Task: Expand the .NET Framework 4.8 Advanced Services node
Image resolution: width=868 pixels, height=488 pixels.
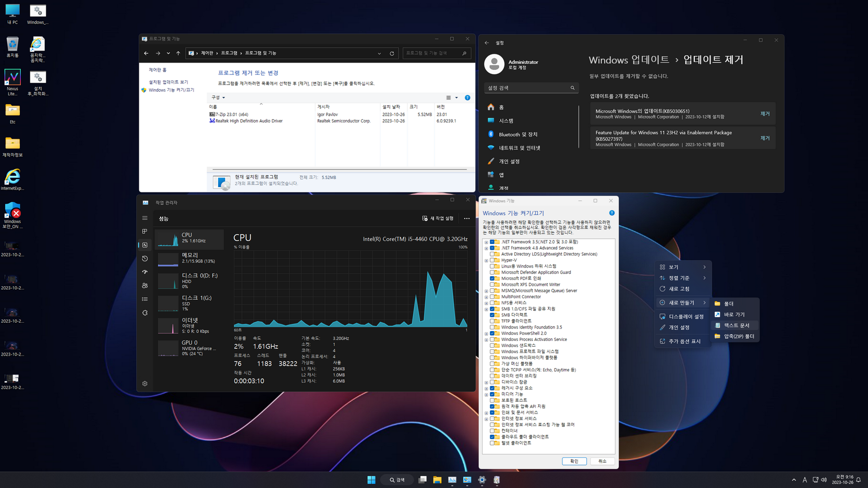Action: pos(486,248)
